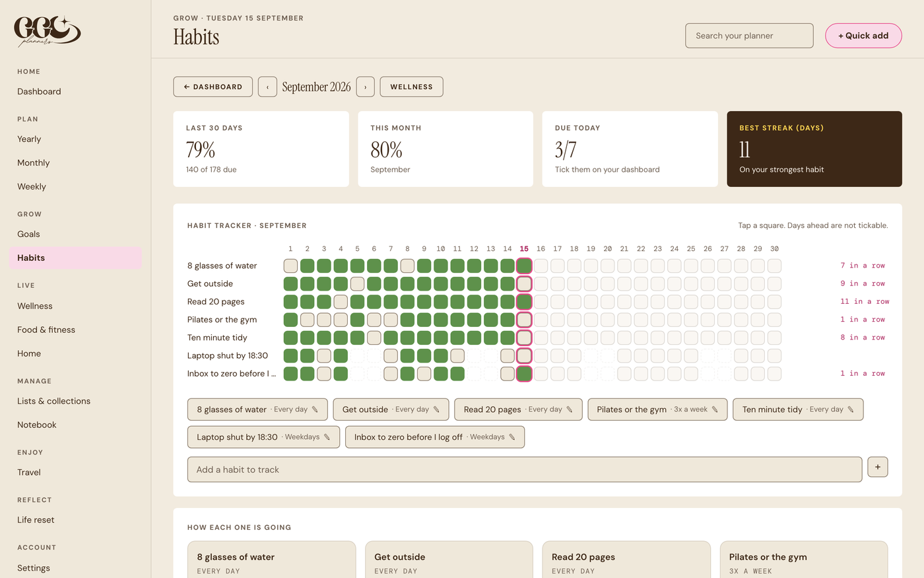This screenshot has height=578, width=924.
Task: Click the '7 in a row' streak text
Action: (x=863, y=266)
